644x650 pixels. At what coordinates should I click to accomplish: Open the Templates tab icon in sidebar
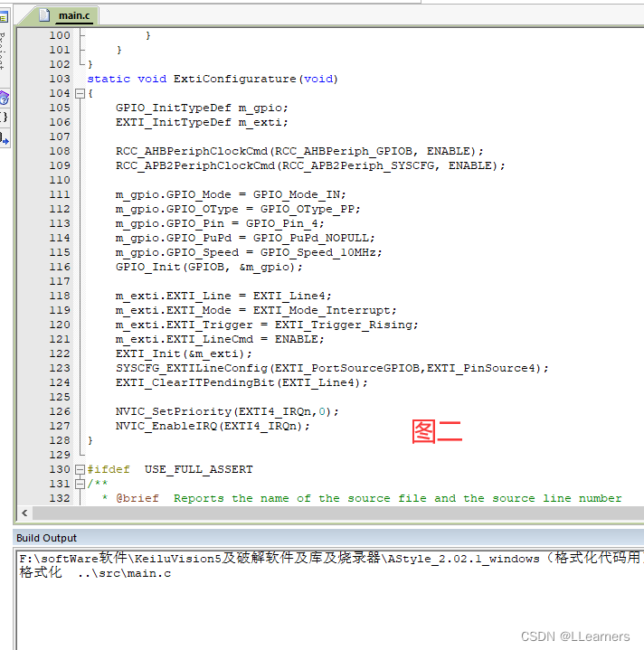(4, 138)
